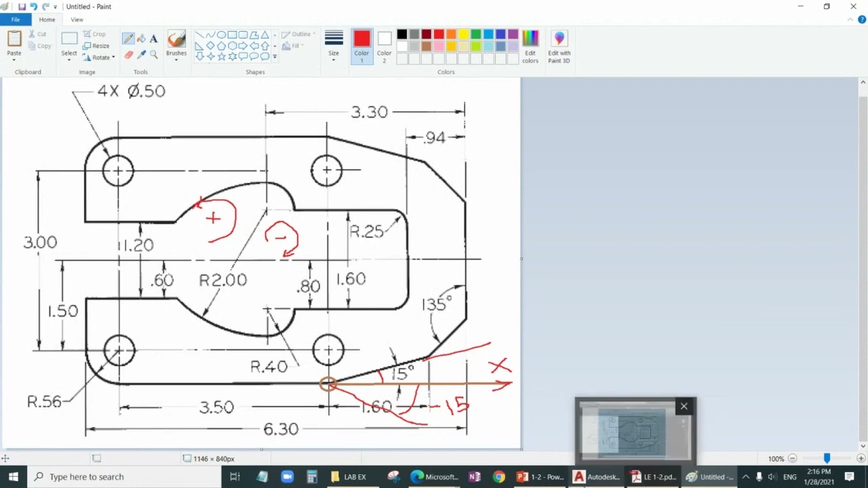Open the Rotate dropdown
Screen dimensions: 868x488
click(x=99, y=58)
